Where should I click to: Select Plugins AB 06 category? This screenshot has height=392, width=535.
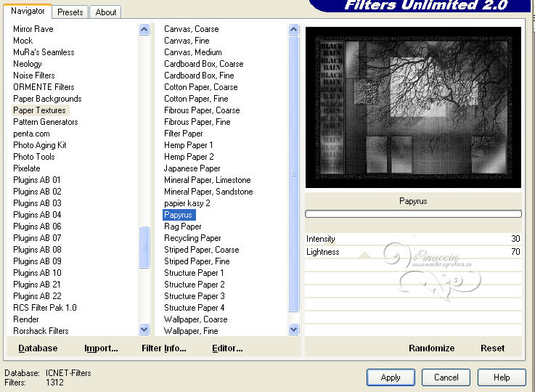(x=37, y=226)
